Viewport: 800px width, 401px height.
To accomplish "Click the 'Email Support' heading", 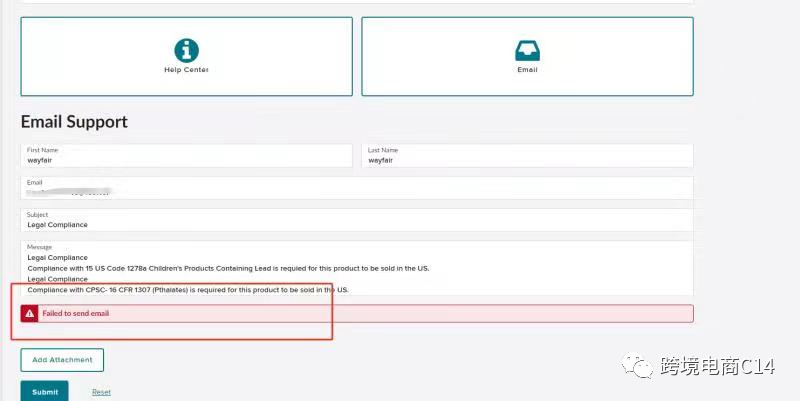I will (x=74, y=121).
